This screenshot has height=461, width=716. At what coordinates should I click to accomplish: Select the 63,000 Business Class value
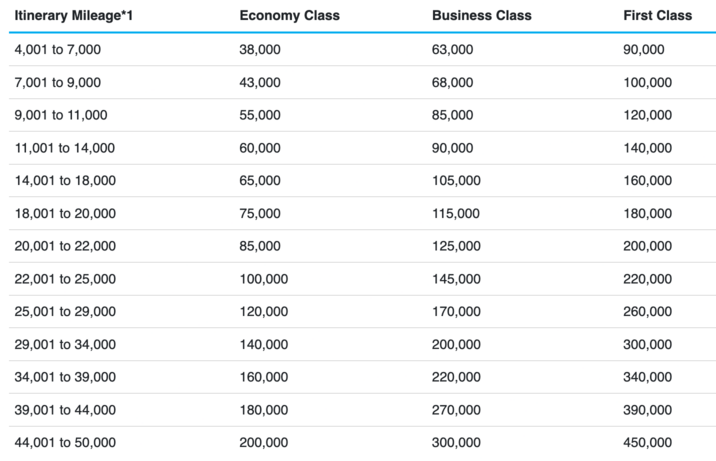point(452,49)
